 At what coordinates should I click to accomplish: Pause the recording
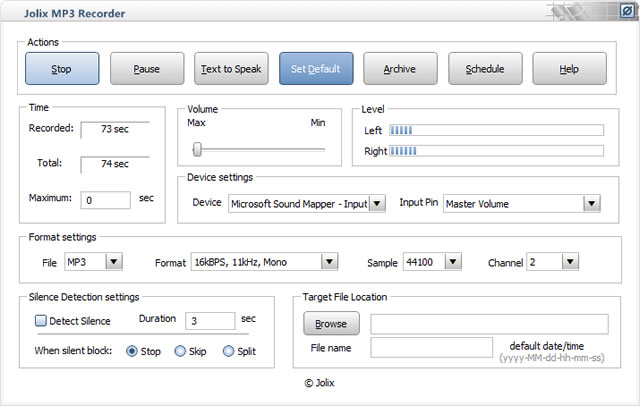[147, 69]
